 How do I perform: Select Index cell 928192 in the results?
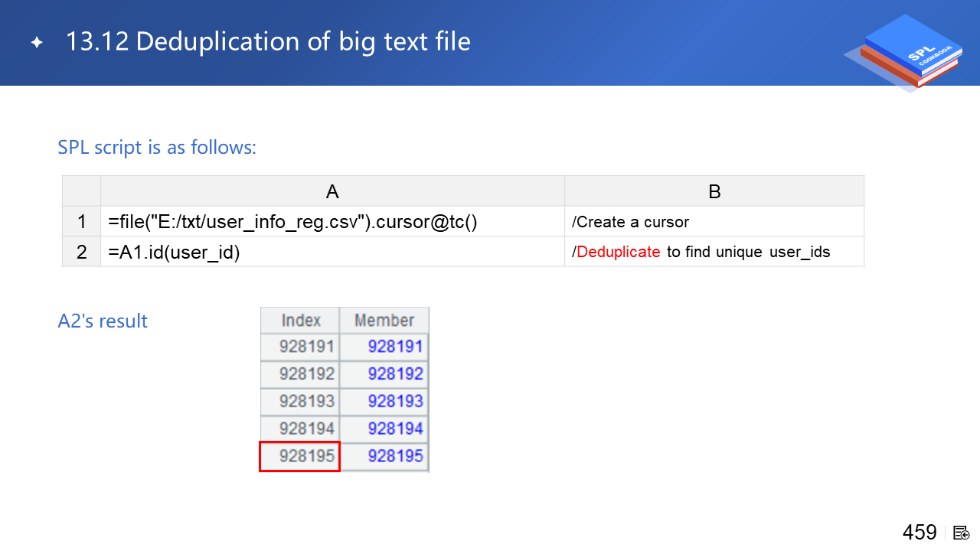pyautogui.click(x=306, y=374)
